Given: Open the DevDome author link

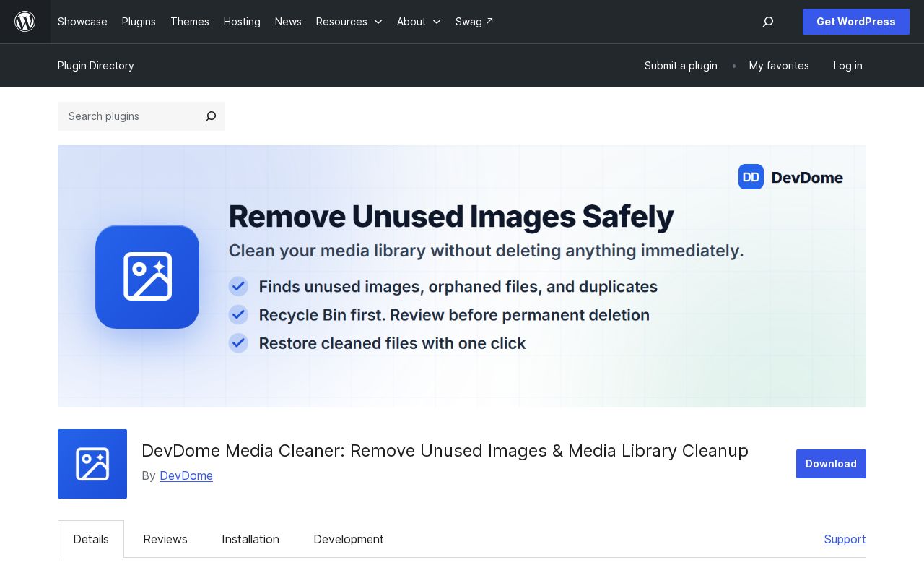Looking at the screenshot, I should (x=186, y=475).
